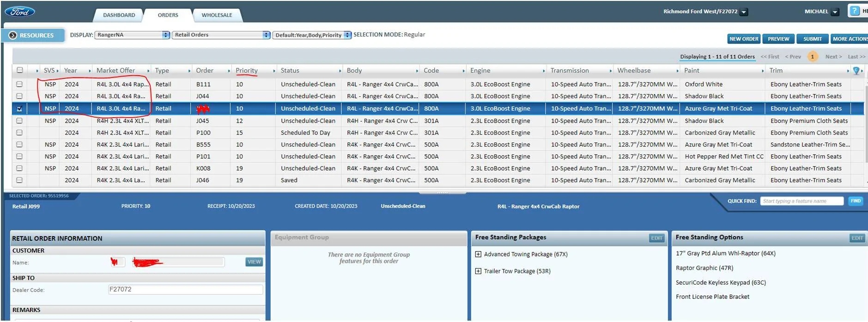Screen dimensions: 868x322
Task: Open the help question mark icon
Action: [855, 11]
